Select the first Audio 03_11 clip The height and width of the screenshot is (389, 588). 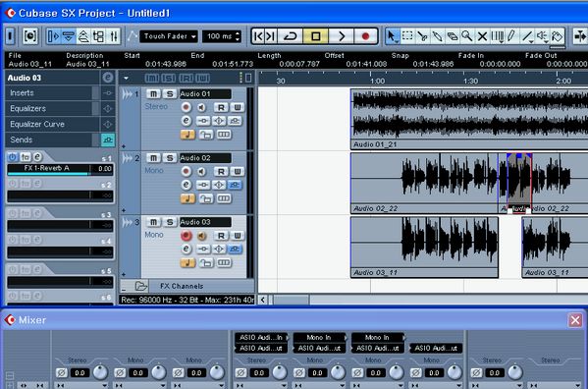pos(424,248)
